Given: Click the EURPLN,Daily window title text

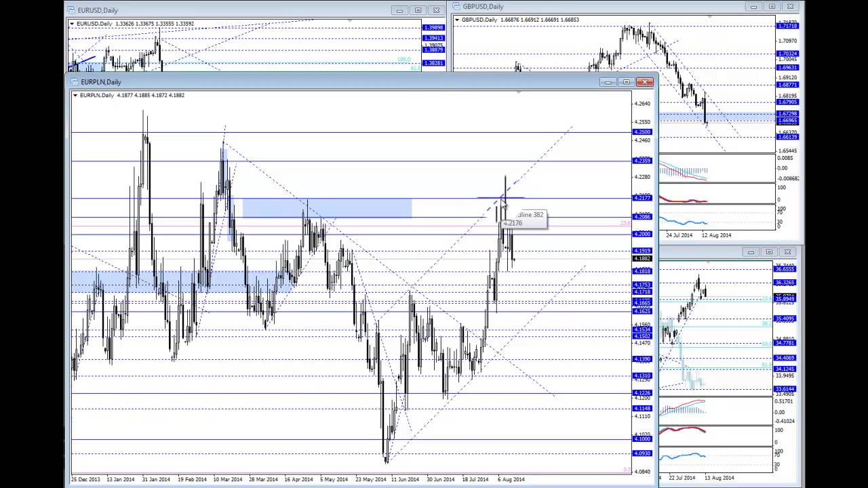Looking at the screenshot, I should pyautogui.click(x=101, y=82).
